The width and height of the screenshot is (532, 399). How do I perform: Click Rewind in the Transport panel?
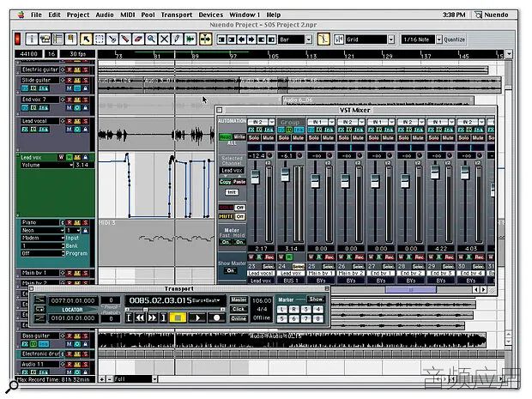(140, 317)
